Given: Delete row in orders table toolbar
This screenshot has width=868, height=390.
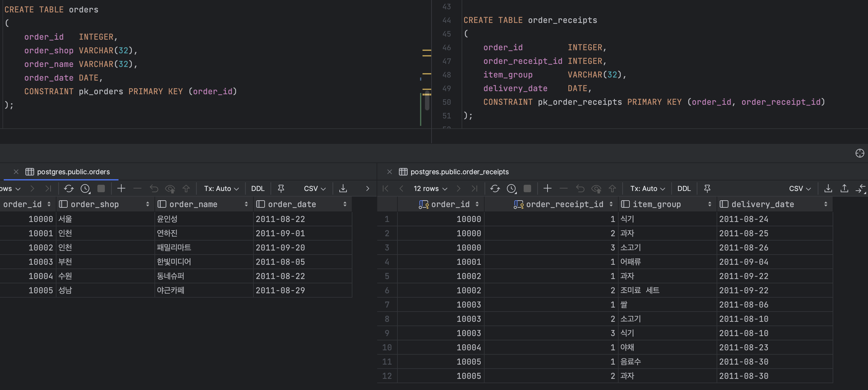Looking at the screenshot, I should click(x=137, y=188).
